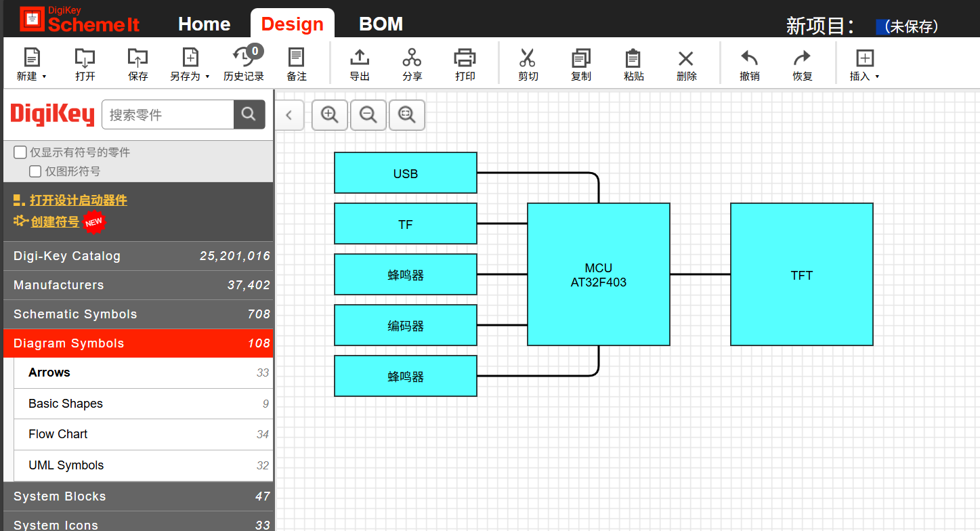Image resolution: width=980 pixels, height=531 pixels.
Task: Collapse the Diagram Symbols section
Action: point(138,343)
